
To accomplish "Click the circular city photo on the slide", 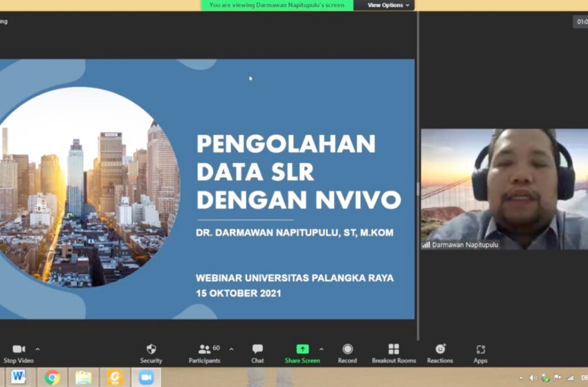I will click(89, 187).
